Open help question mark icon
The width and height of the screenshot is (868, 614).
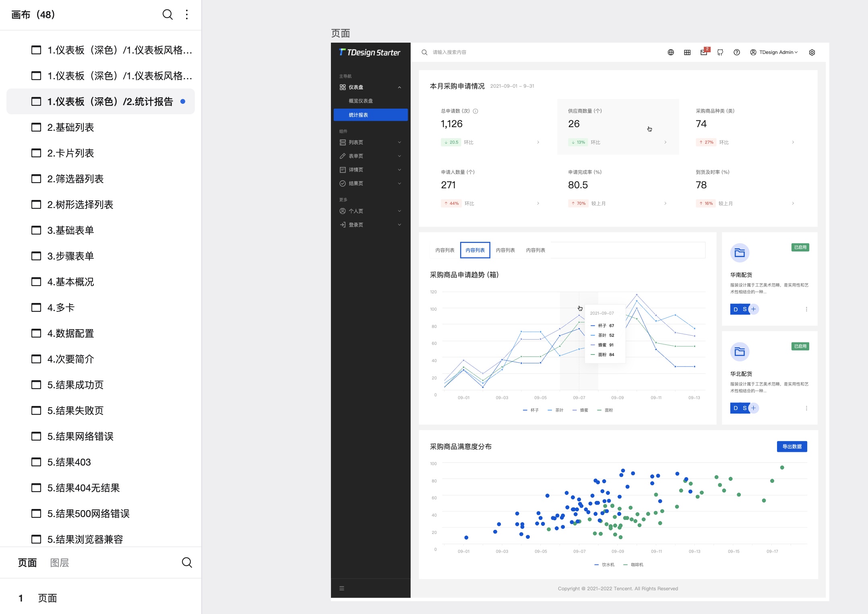click(737, 52)
